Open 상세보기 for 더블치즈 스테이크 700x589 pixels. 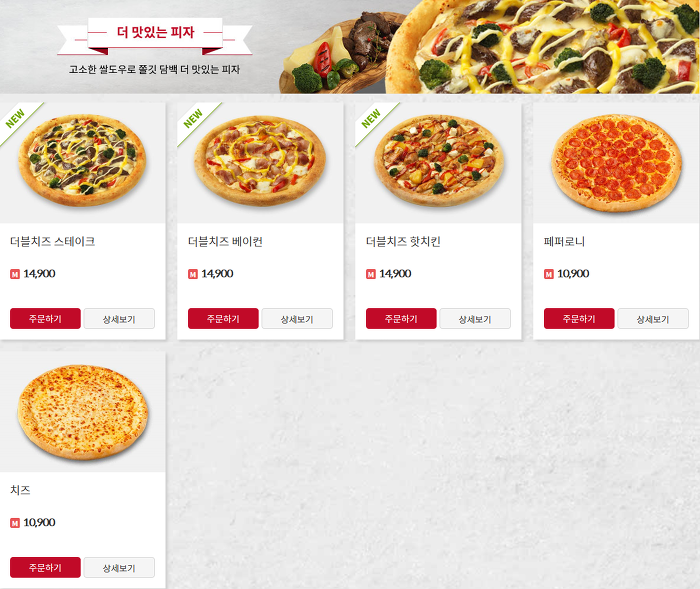click(x=119, y=318)
